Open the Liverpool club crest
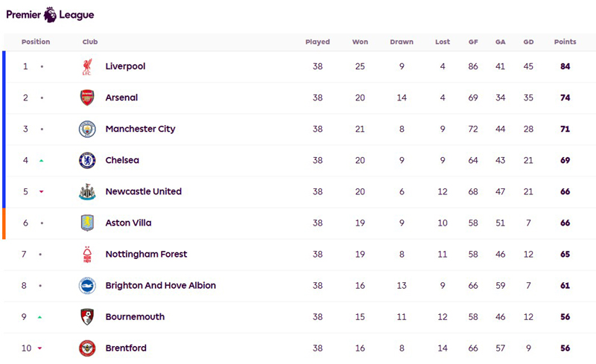Image resolution: width=596 pixels, height=364 pixels. [87, 66]
